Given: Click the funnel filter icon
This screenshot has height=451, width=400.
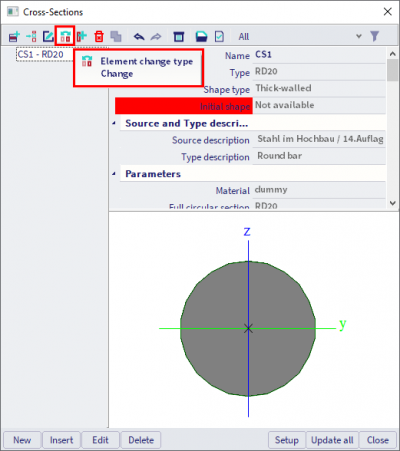Looking at the screenshot, I should pyautogui.click(x=375, y=36).
